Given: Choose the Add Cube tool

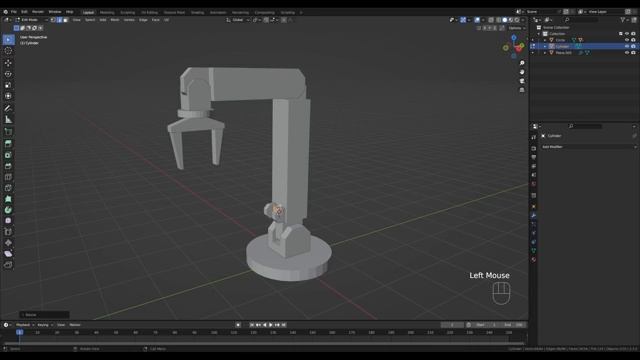Looking at the screenshot, I should [x=8, y=131].
